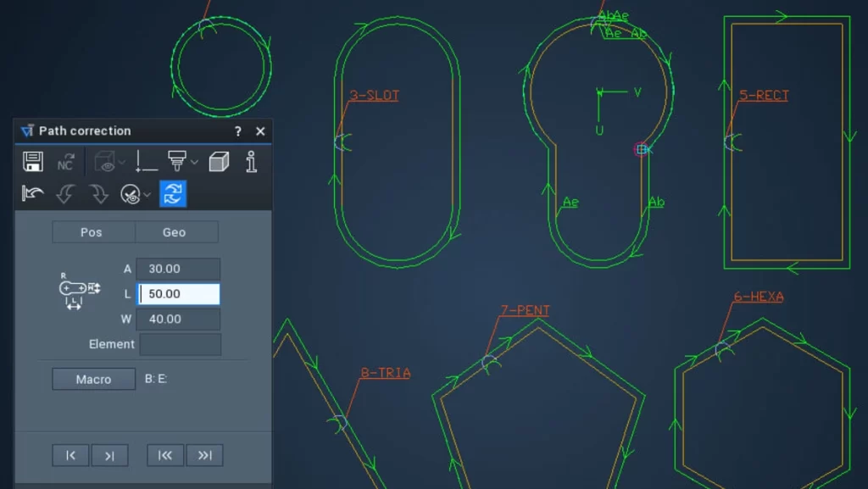Go to previous step button
The width and height of the screenshot is (868, 489).
pos(70,455)
